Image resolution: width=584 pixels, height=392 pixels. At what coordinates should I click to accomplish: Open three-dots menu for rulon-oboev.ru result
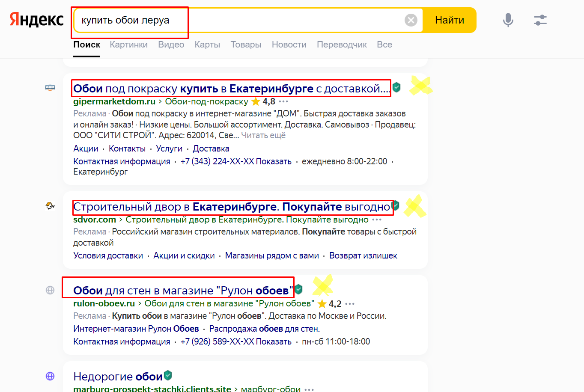coord(350,304)
